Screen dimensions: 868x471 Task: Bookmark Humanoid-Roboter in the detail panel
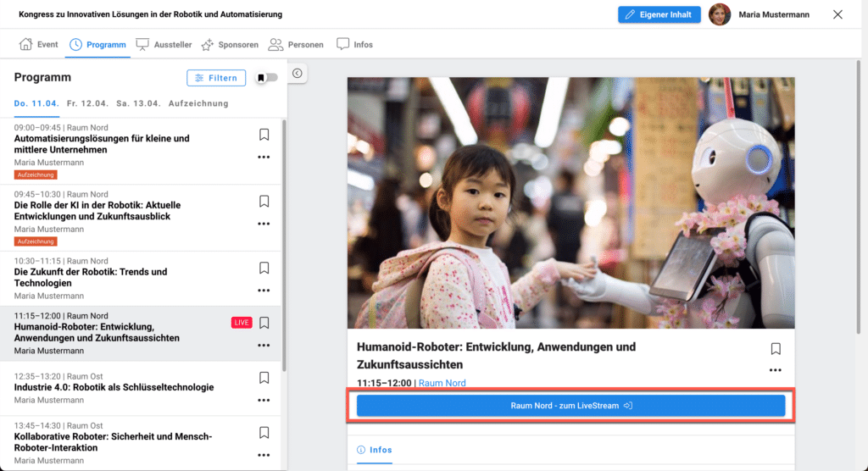[x=775, y=349]
